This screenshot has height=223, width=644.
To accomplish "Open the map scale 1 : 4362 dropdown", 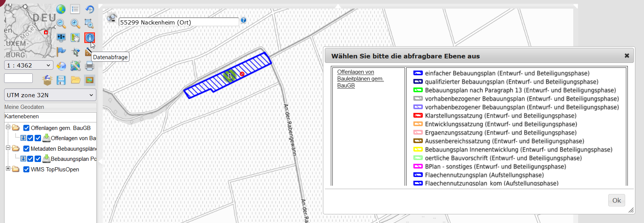I will pos(29,66).
